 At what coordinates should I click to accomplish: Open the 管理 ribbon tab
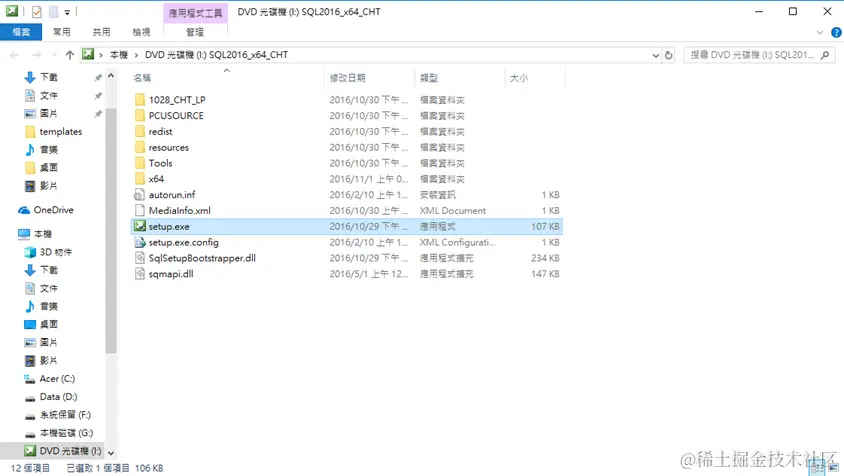(195, 32)
